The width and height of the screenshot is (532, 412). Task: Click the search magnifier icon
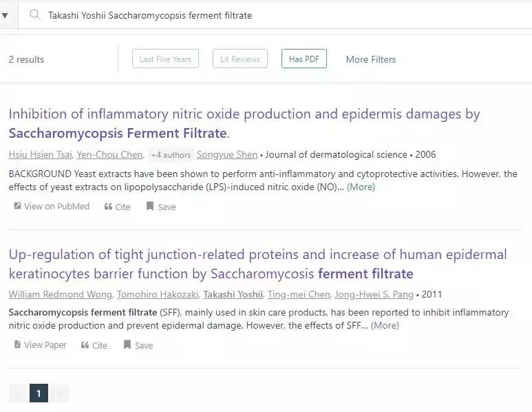[x=34, y=14]
